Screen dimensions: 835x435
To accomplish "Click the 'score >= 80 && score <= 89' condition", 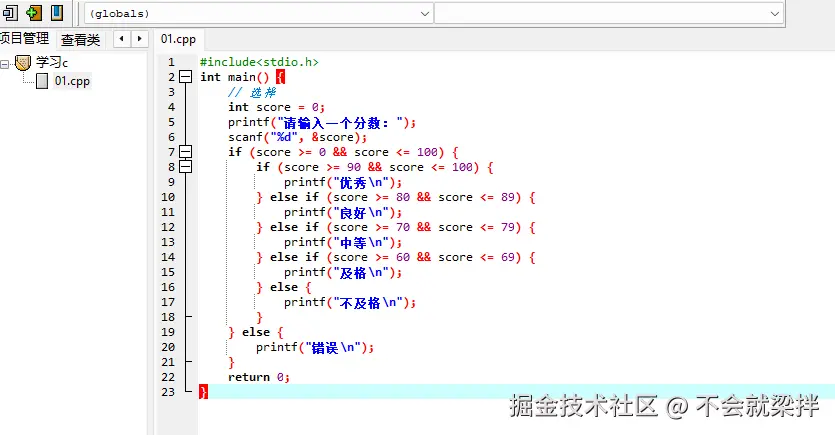I will click(x=424, y=197).
